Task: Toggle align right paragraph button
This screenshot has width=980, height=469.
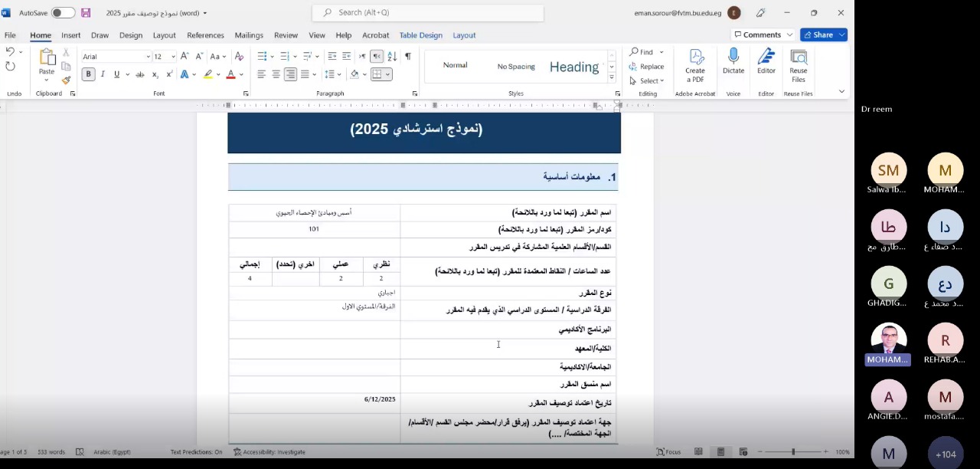Action: point(290,74)
